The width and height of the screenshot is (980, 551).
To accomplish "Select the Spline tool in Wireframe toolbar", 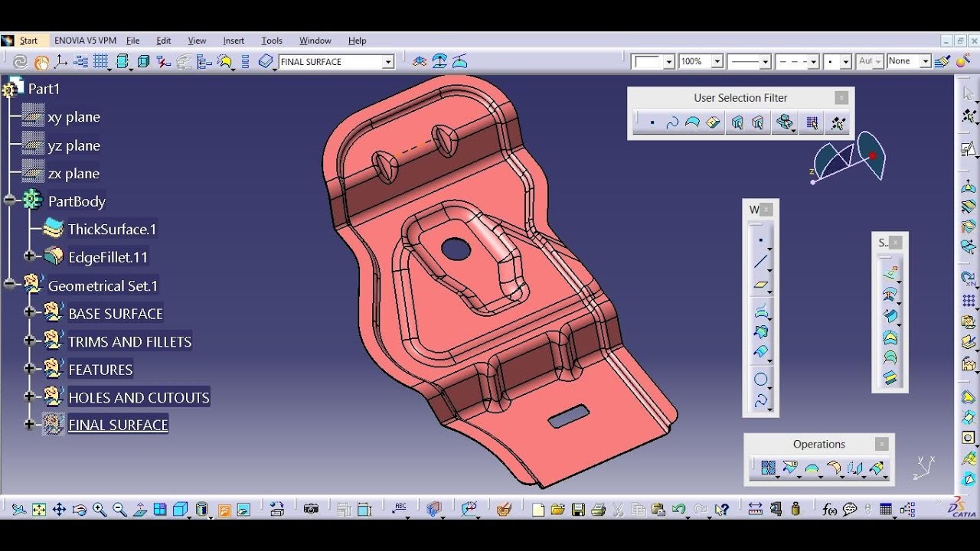I will 760,400.
